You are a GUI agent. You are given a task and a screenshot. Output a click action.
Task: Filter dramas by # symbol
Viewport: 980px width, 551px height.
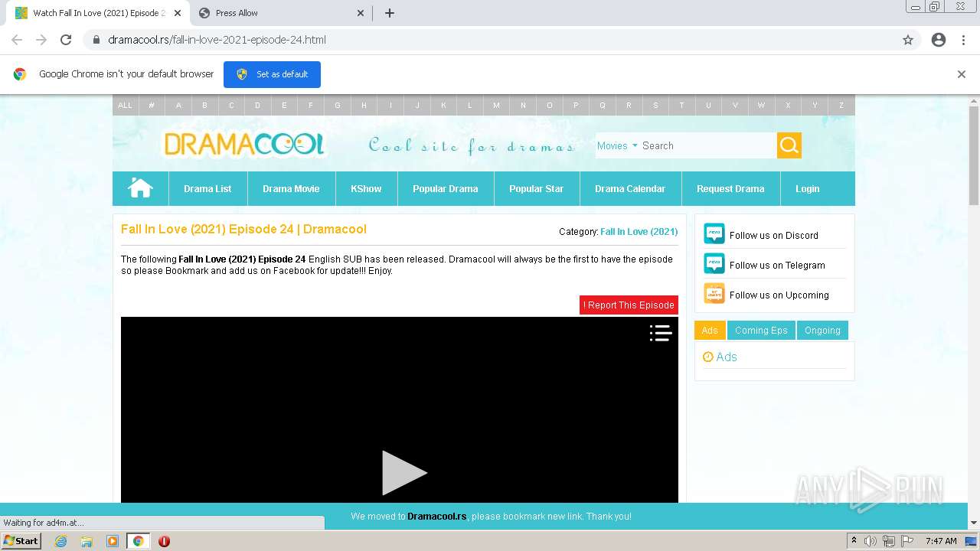click(152, 106)
